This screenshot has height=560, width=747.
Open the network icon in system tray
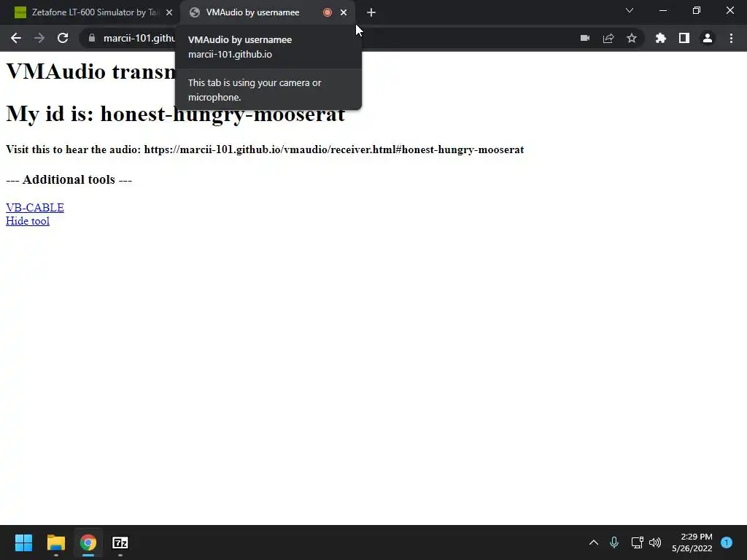(637, 542)
